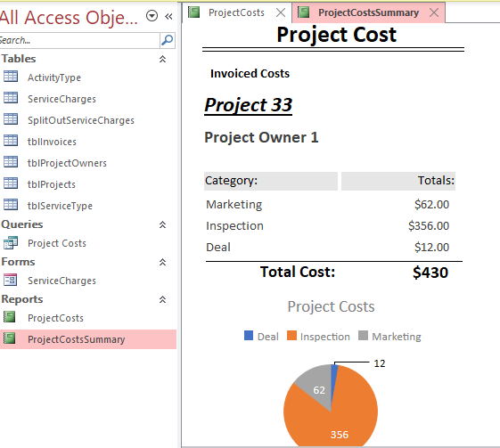Click the $430 total cost value
The image size is (500, 448).
click(430, 273)
